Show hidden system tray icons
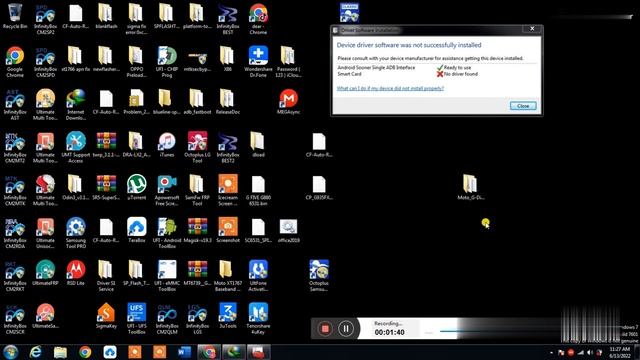The image size is (640, 360). click(551, 352)
